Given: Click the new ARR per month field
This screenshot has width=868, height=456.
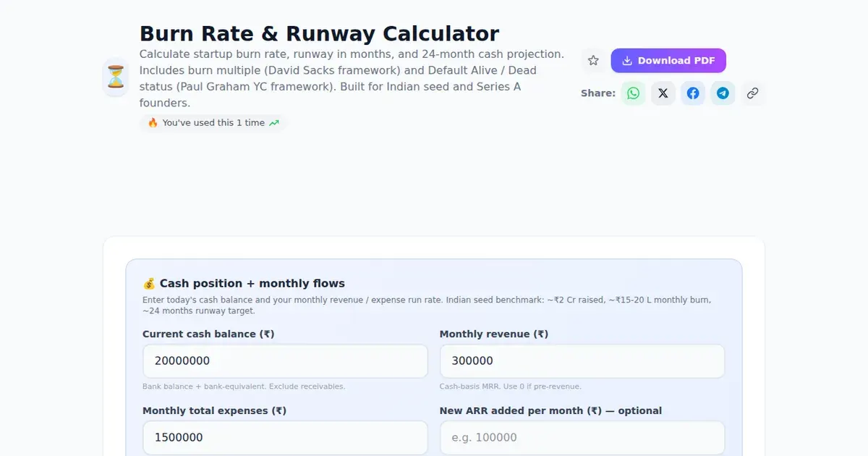Looking at the screenshot, I should (x=582, y=438).
